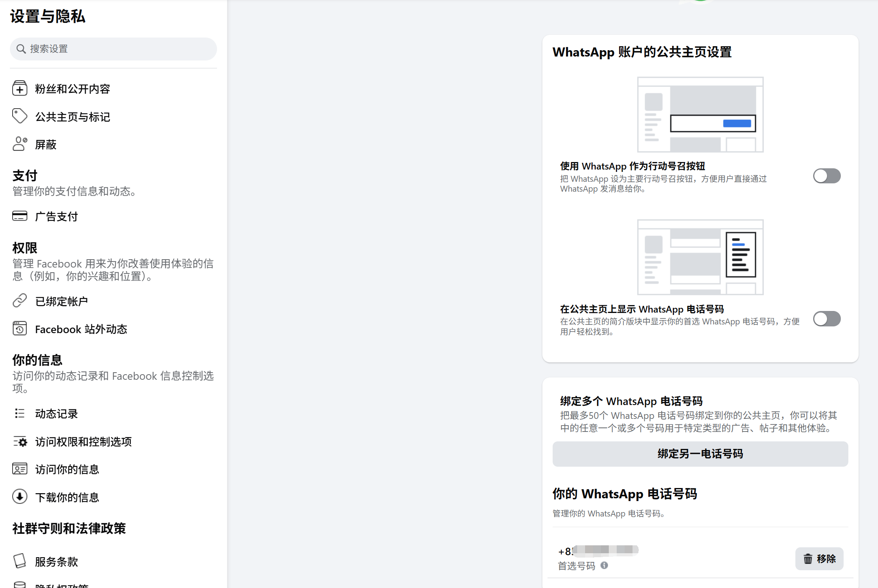Remove the linked WhatsApp number with 移除
Viewport: 878px width, 588px height.
point(819,559)
